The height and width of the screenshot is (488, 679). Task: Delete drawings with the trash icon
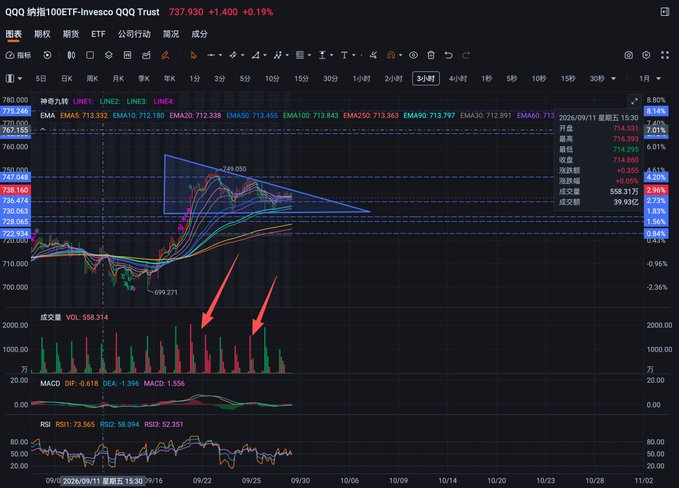[x=431, y=55]
